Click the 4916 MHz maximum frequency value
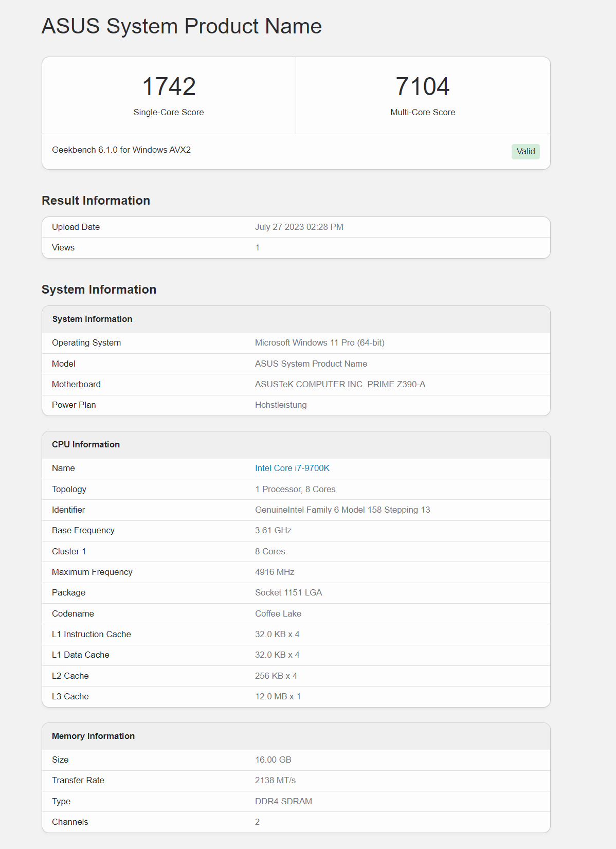This screenshot has height=849, width=616. [275, 572]
